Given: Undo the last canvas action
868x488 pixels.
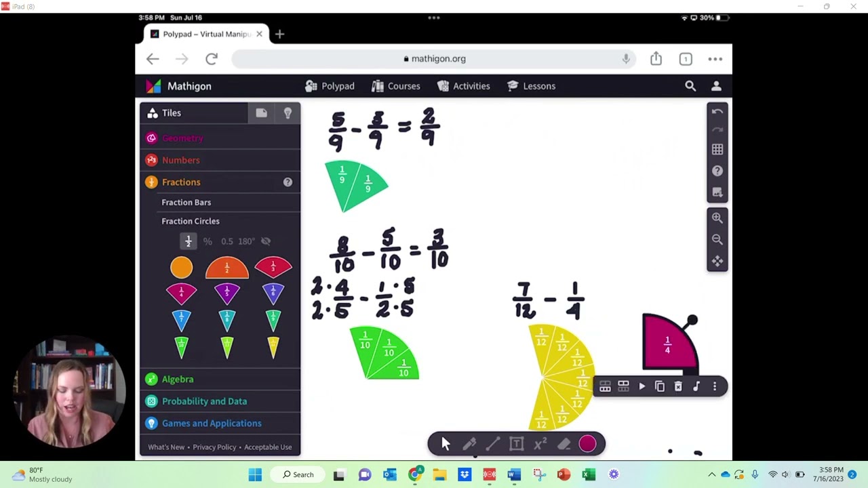Looking at the screenshot, I should pyautogui.click(x=717, y=112).
